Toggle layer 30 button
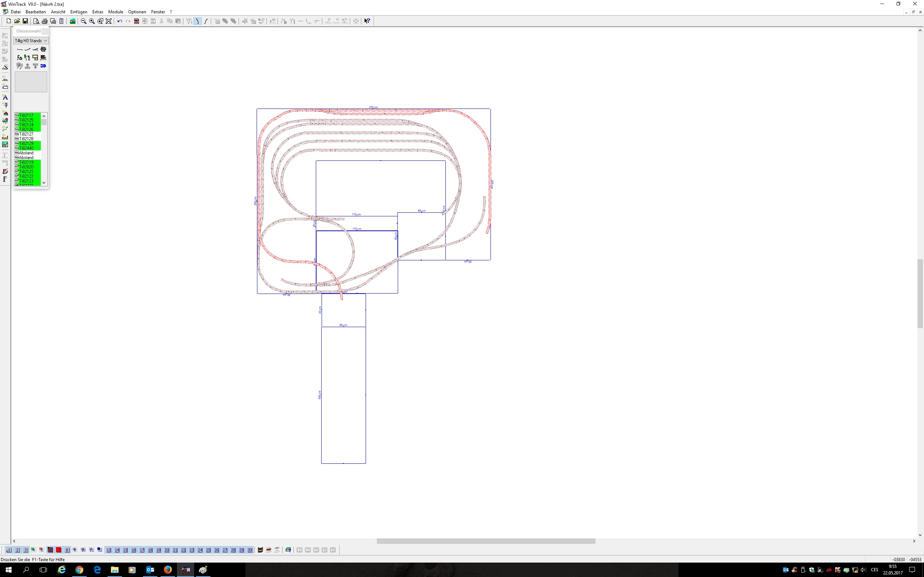Screen dimensions: 924x577 click(250, 550)
